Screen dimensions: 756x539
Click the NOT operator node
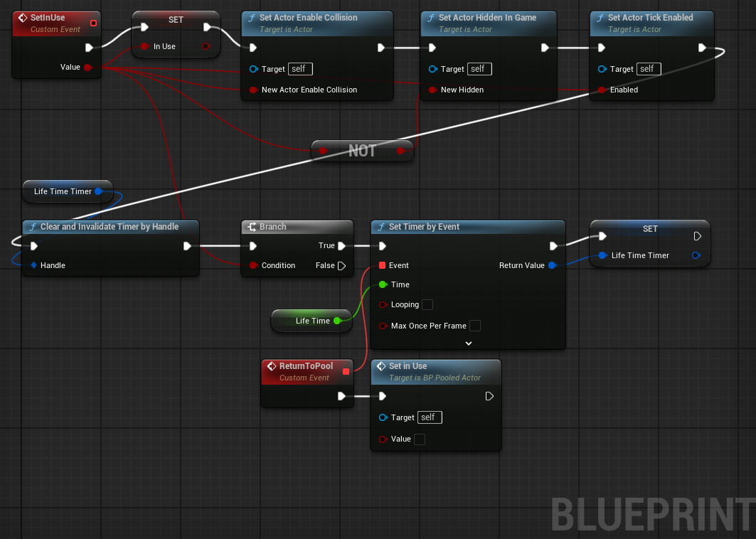coord(362,151)
